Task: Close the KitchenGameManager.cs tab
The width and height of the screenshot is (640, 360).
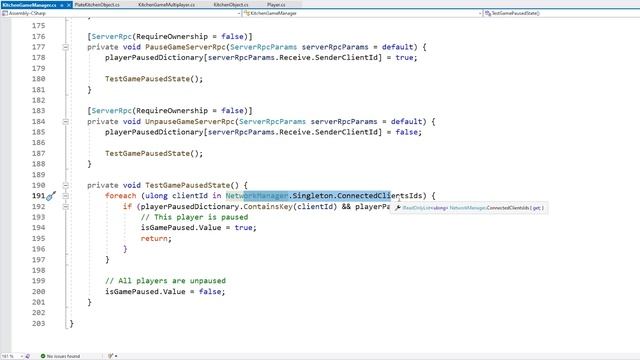Action: 69,5
